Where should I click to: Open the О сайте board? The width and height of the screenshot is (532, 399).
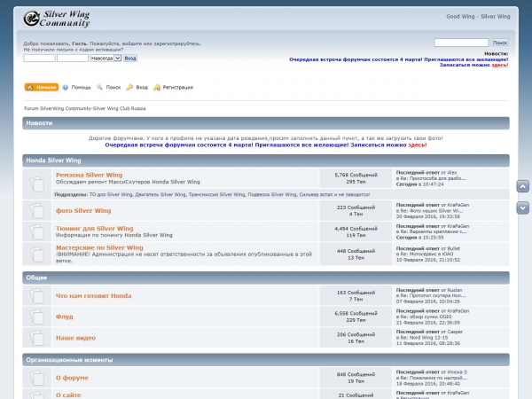coord(68,395)
